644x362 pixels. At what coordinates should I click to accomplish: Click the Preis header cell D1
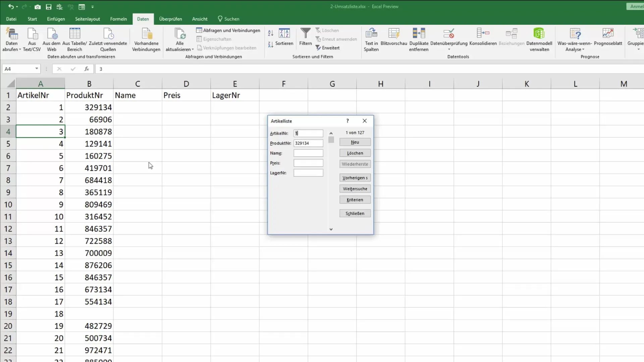(186, 95)
